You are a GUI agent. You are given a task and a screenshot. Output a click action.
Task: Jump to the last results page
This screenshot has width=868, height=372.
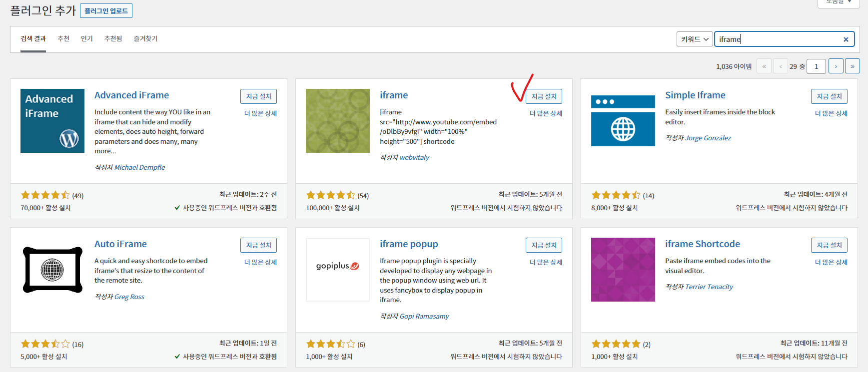point(852,66)
